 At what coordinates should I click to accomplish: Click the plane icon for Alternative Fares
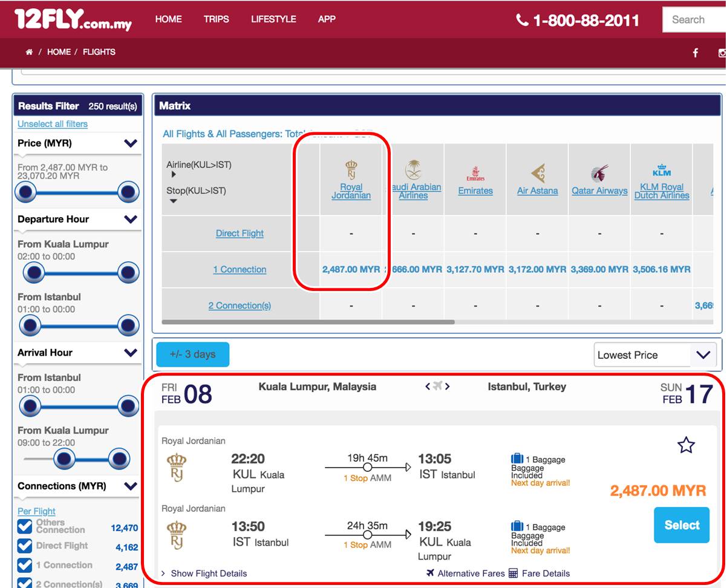(x=430, y=573)
